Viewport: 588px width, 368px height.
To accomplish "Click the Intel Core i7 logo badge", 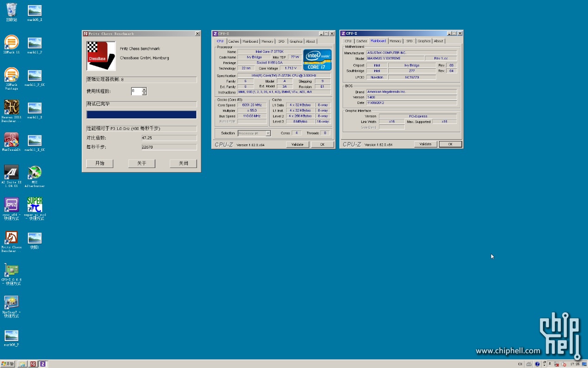I will (x=317, y=59).
